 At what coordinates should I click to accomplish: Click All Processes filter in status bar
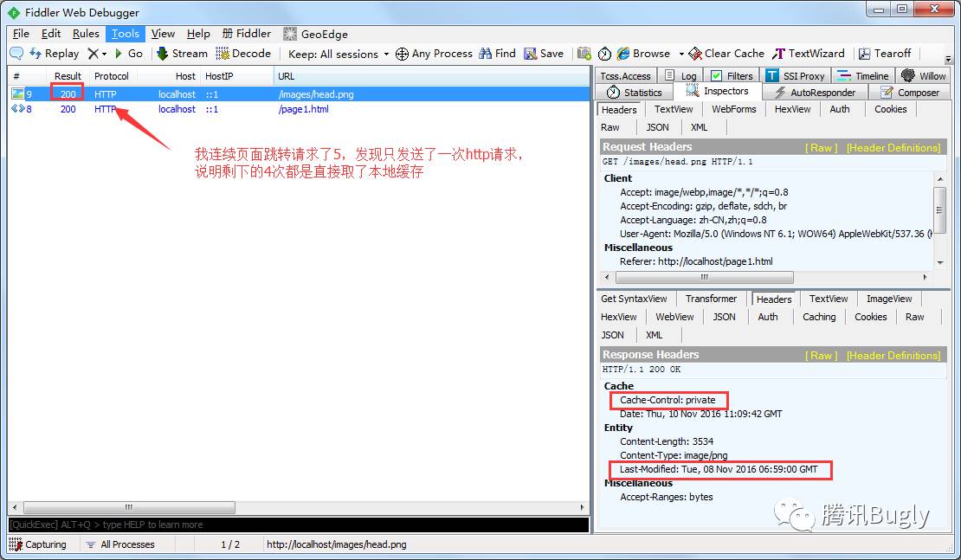click(x=120, y=544)
